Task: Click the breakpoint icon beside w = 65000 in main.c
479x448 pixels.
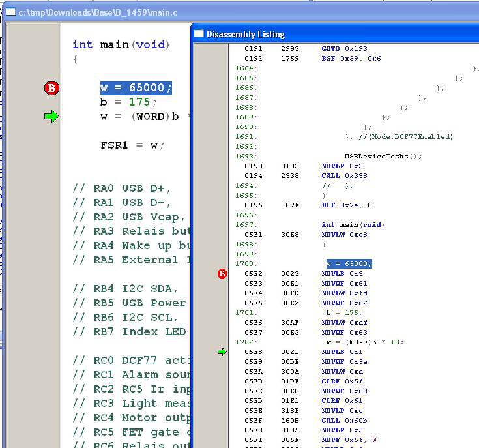Action: click(51, 88)
